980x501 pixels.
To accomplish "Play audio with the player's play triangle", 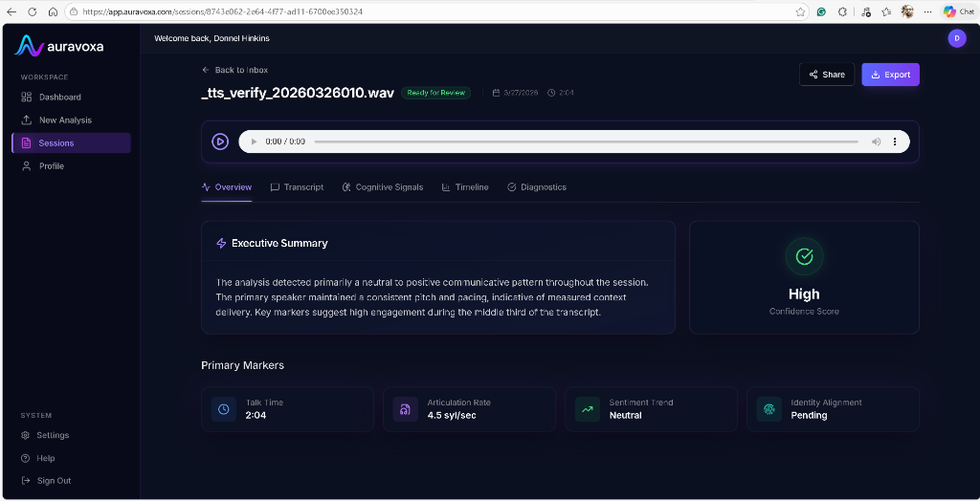I will tap(254, 142).
